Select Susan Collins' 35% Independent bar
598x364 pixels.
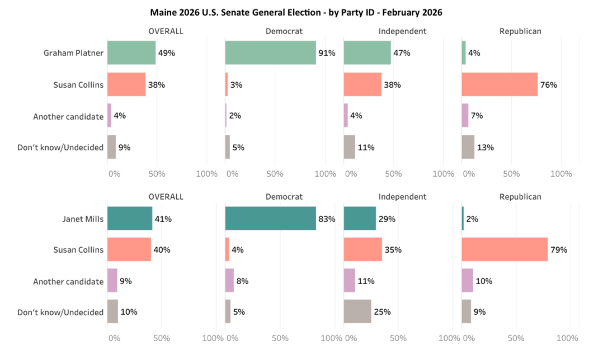pos(362,249)
